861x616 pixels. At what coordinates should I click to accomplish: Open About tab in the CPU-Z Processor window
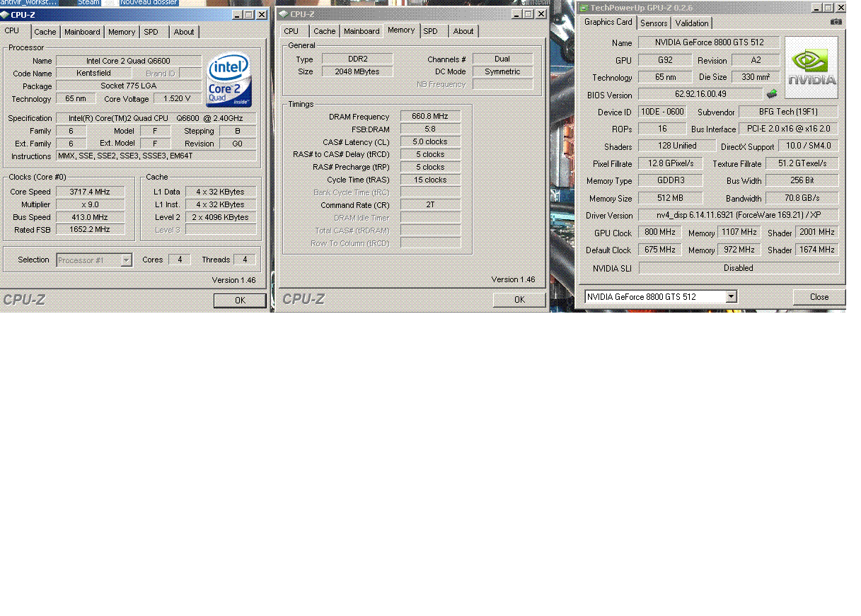pos(184,32)
